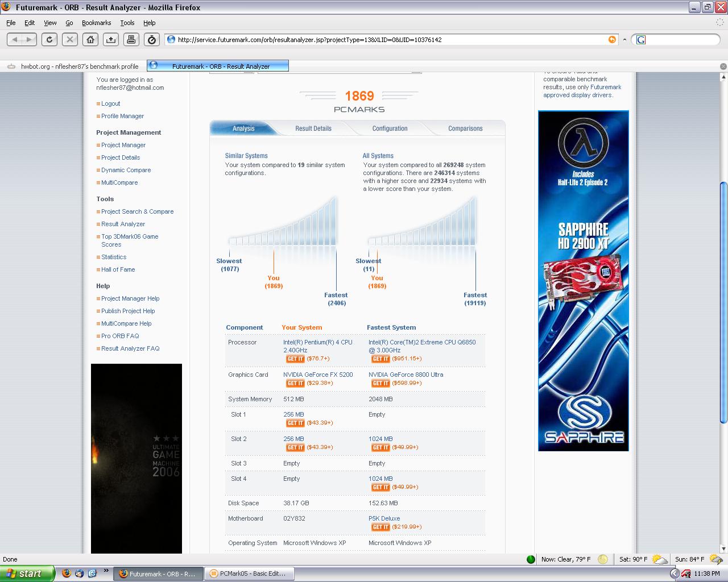Click GET IT for Slot 4 1024 MB
The image size is (728, 582).
point(380,488)
